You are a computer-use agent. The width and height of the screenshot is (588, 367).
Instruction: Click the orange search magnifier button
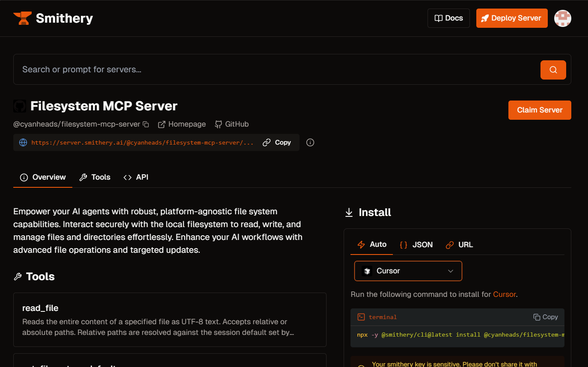point(553,70)
